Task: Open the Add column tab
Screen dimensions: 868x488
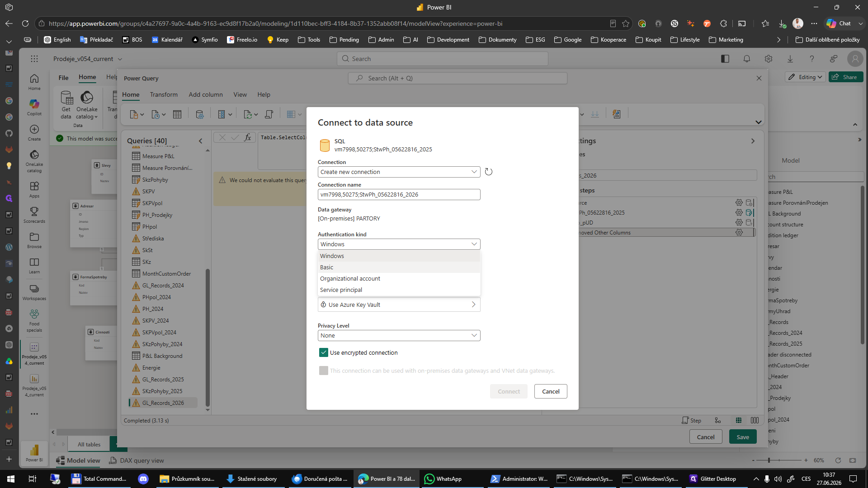Action: coord(206,94)
